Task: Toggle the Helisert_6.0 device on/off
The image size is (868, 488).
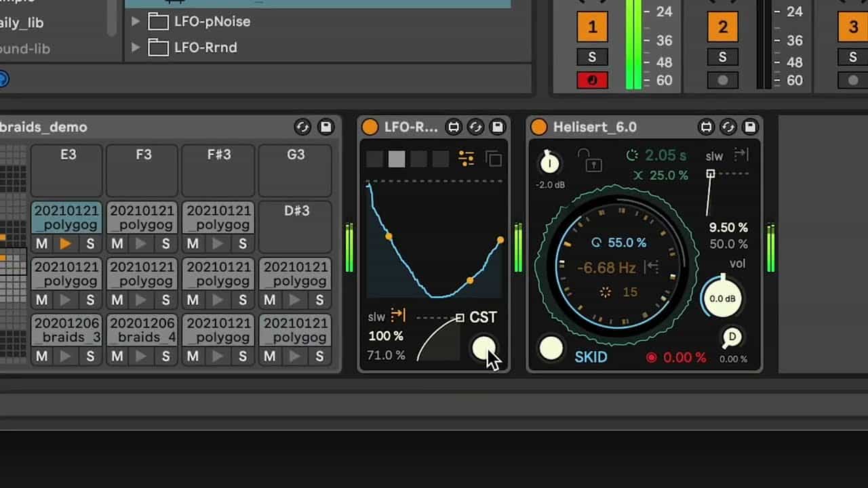Action: [x=538, y=127]
